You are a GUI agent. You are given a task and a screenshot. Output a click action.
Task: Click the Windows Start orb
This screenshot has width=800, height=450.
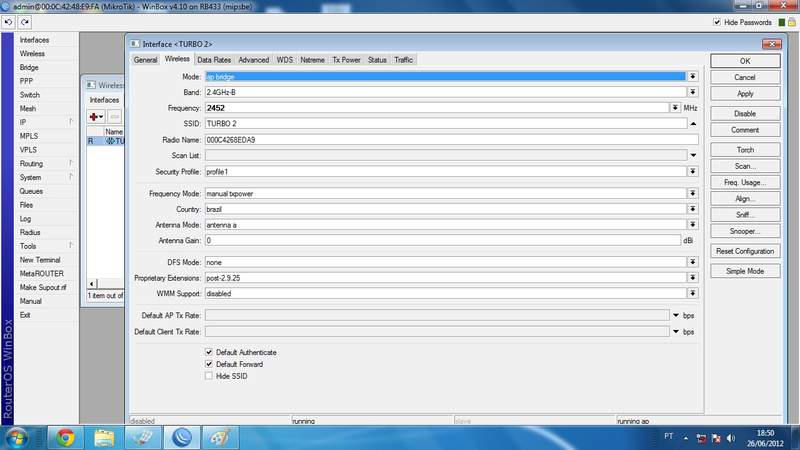pos(16,438)
